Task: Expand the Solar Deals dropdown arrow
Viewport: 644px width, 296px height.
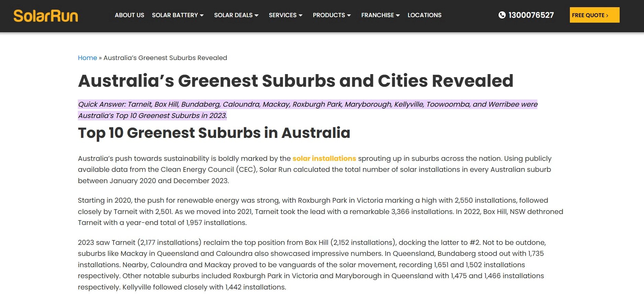Action: click(257, 15)
